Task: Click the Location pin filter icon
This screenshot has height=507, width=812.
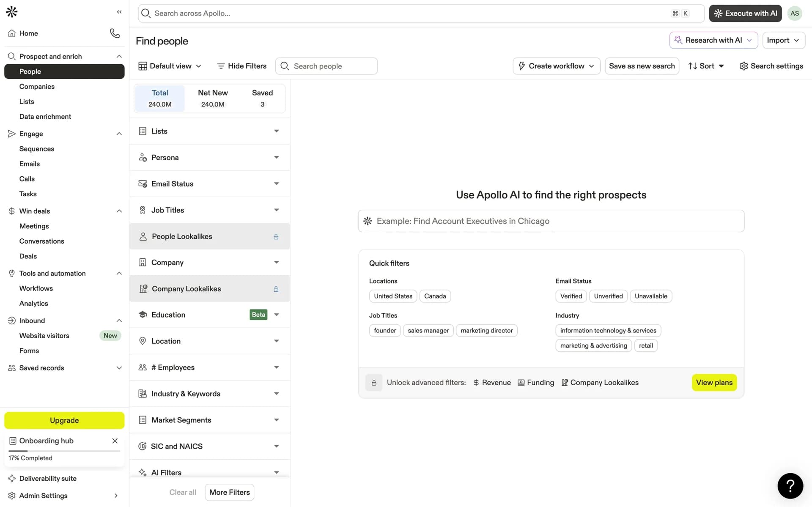Action: (x=143, y=341)
